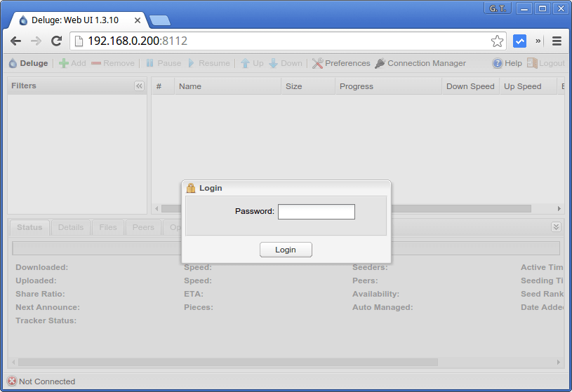Viewport: 572px width, 392px height.
Task: Click the Add torrent plus icon
Action: 64,63
